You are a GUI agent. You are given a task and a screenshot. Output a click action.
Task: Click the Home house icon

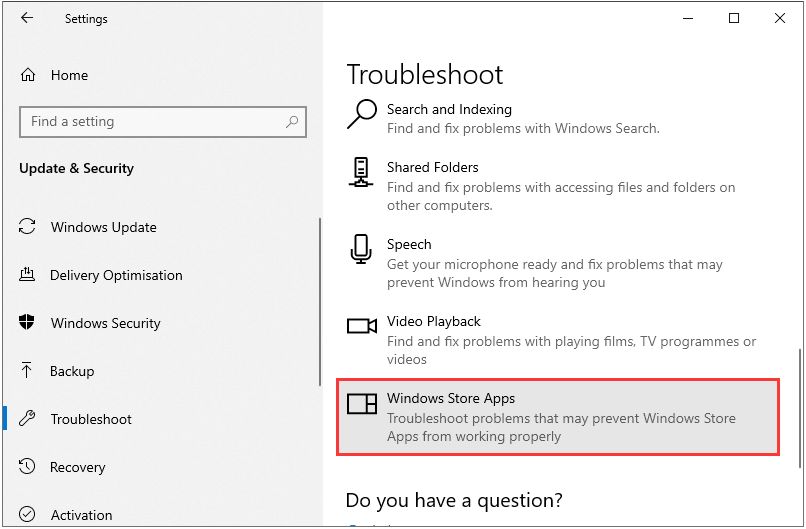click(28, 75)
